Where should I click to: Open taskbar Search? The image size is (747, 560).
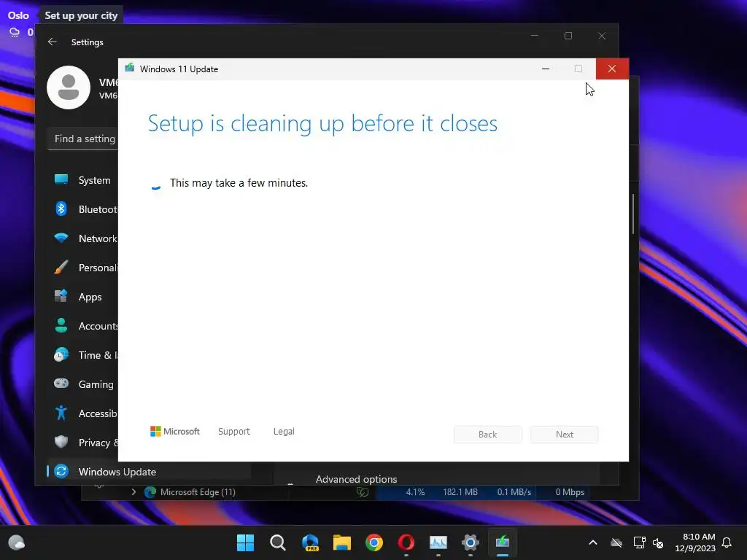(x=278, y=542)
